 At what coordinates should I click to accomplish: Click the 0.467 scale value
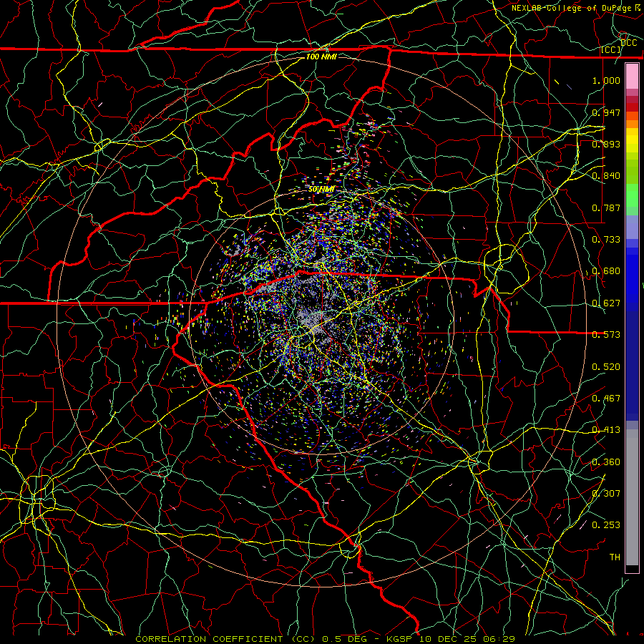click(606, 398)
